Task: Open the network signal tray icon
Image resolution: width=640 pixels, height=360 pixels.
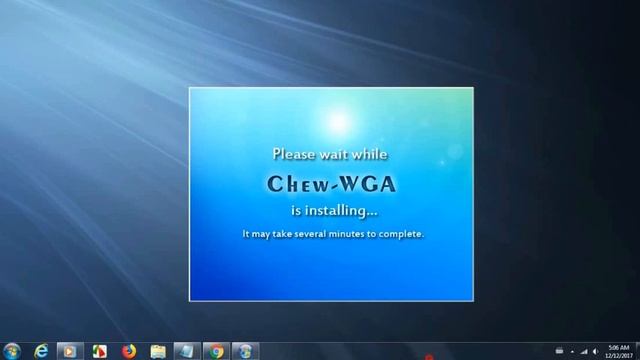Action: coord(584,351)
